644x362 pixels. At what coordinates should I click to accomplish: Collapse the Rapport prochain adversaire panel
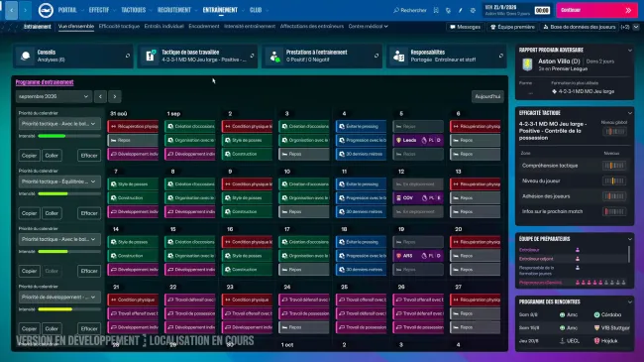click(x=629, y=51)
